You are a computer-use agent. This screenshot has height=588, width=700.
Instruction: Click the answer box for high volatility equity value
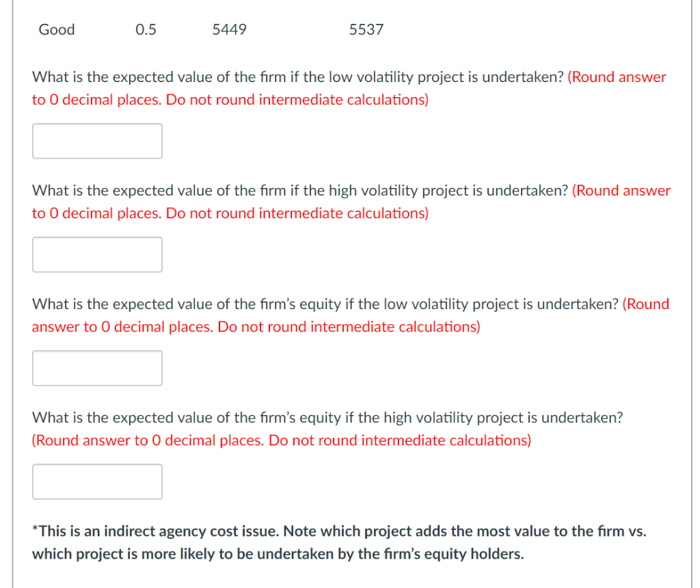tap(96, 481)
